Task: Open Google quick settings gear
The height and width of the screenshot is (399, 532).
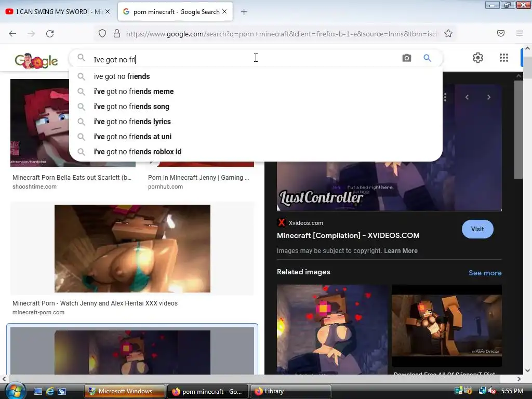Action: pos(478,58)
